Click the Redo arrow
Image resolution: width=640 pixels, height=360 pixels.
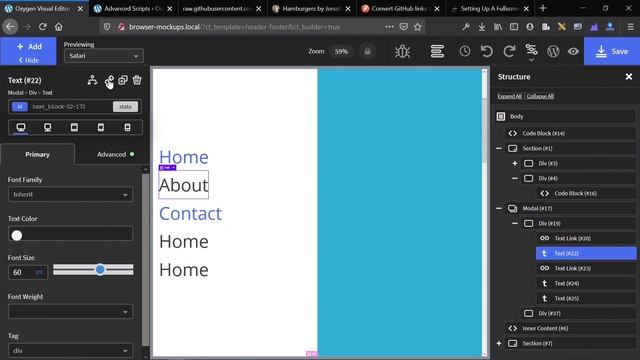[509, 51]
